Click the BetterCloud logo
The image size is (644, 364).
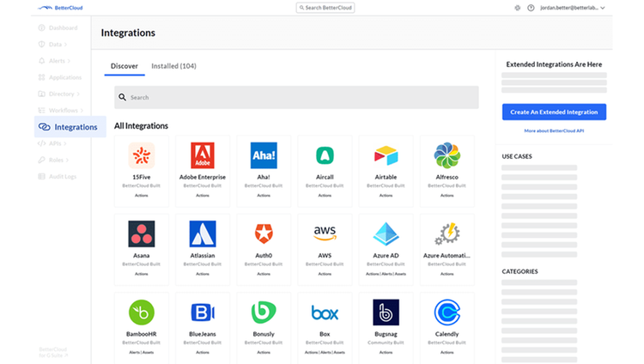coord(60,8)
